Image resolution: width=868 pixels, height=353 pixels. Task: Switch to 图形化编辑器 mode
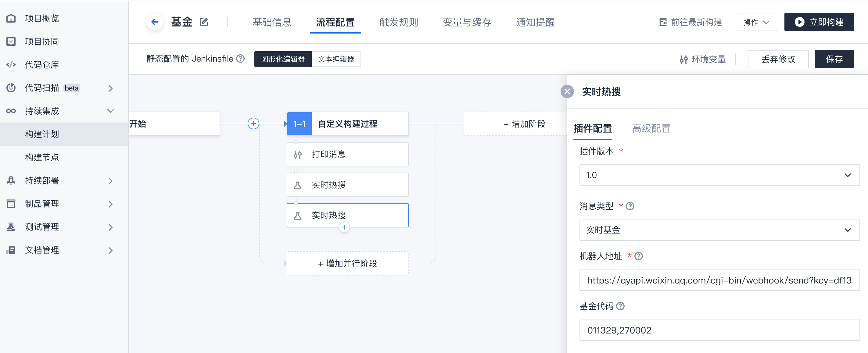tap(283, 59)
